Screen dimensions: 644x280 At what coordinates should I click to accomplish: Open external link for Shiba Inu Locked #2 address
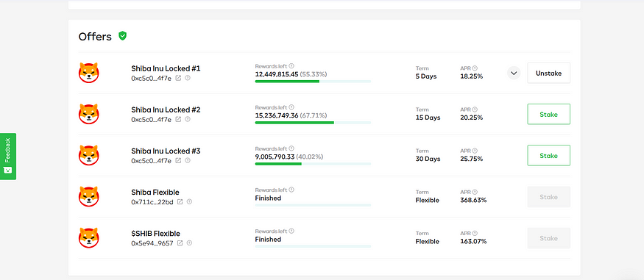[178, 119]
